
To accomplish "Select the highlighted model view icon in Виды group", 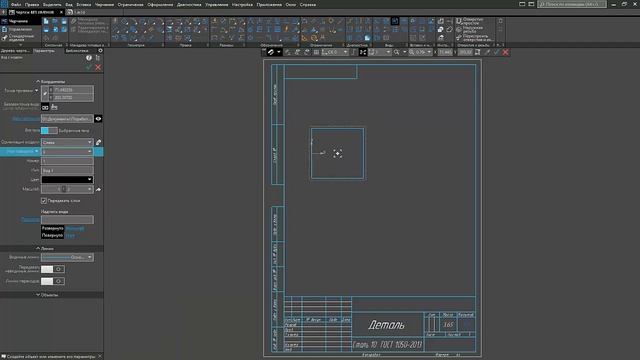I will click(395, 21).
